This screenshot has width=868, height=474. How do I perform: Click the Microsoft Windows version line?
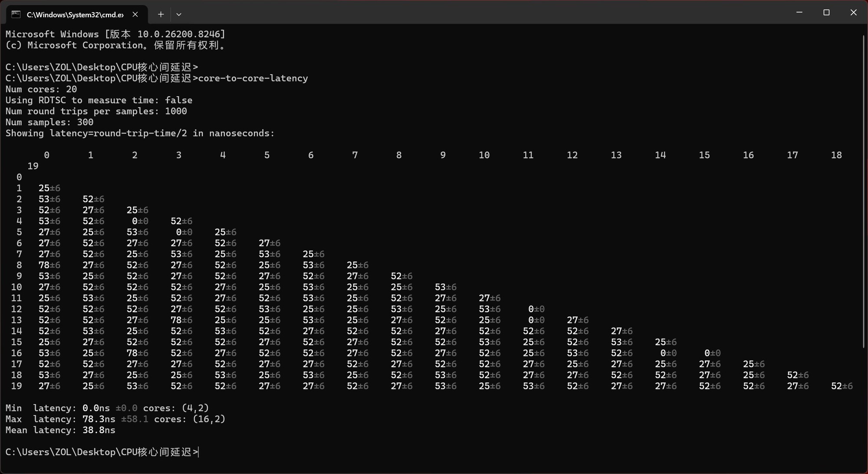(115, 34)
